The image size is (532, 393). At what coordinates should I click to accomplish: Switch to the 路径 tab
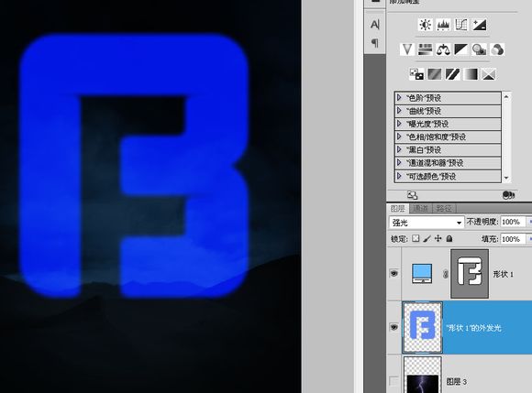(x=444, y=208)
